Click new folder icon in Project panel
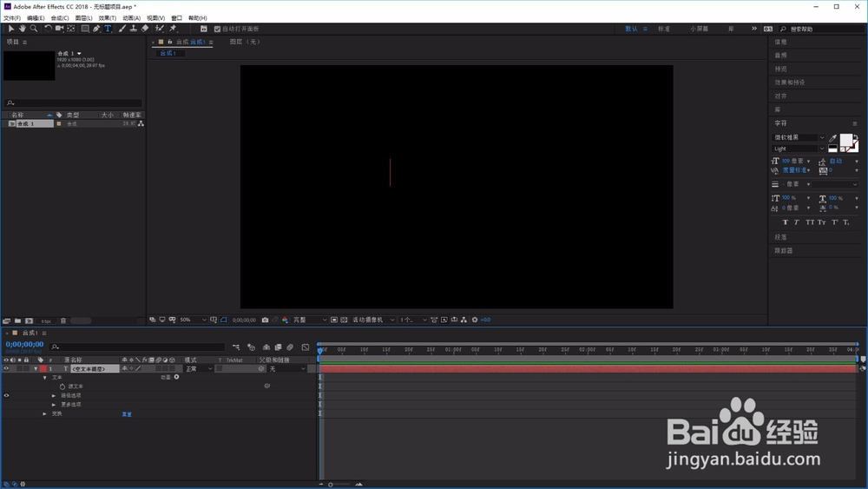 pos(17,320)
